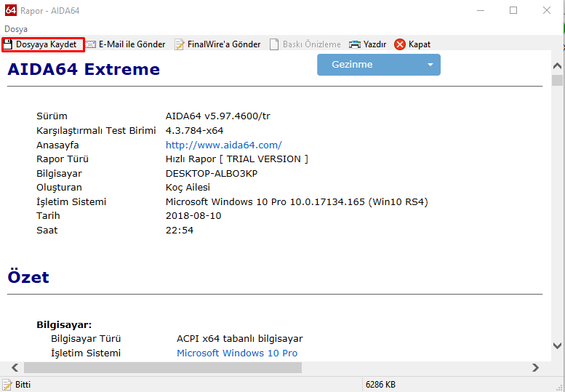This screenshot has width=565, height=392.
Task: Click the Windows 10 Pro 10.0.17134.165 text
Action: point(297,201)
